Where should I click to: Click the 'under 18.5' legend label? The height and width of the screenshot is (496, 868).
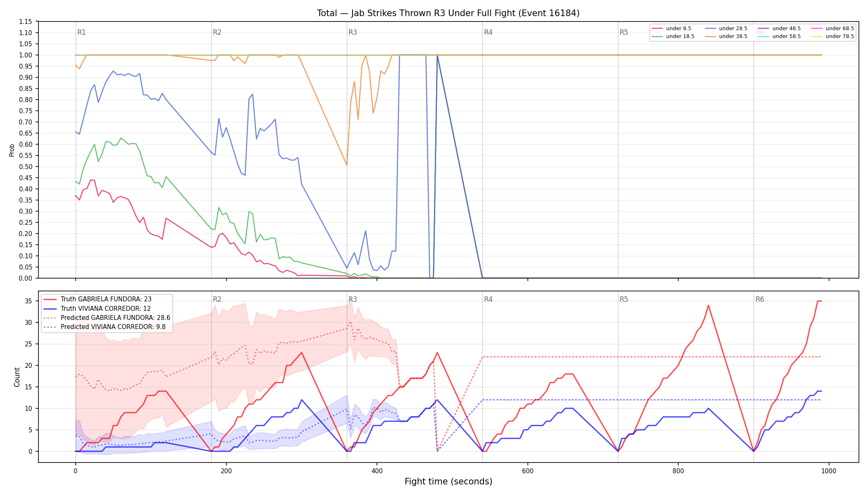coord(680,36)
